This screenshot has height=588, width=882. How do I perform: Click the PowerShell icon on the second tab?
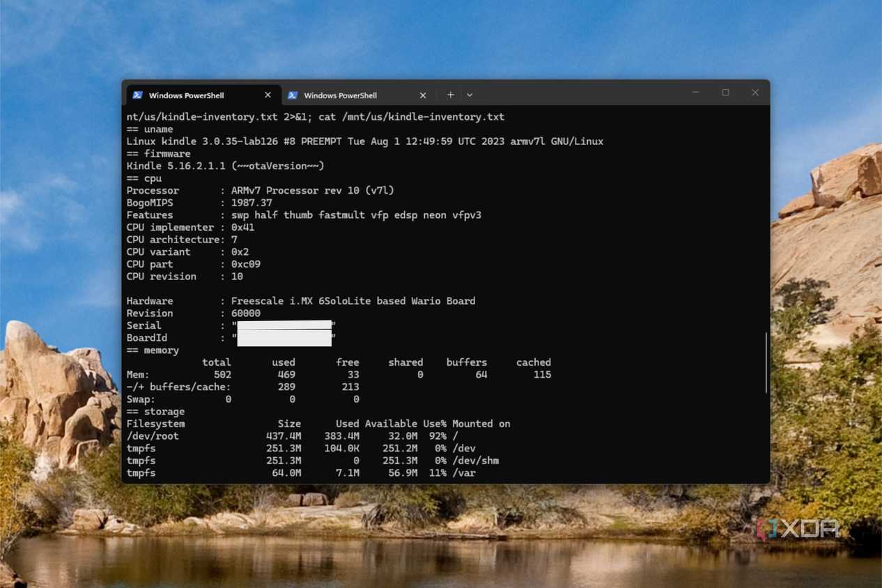pos(293,95)
